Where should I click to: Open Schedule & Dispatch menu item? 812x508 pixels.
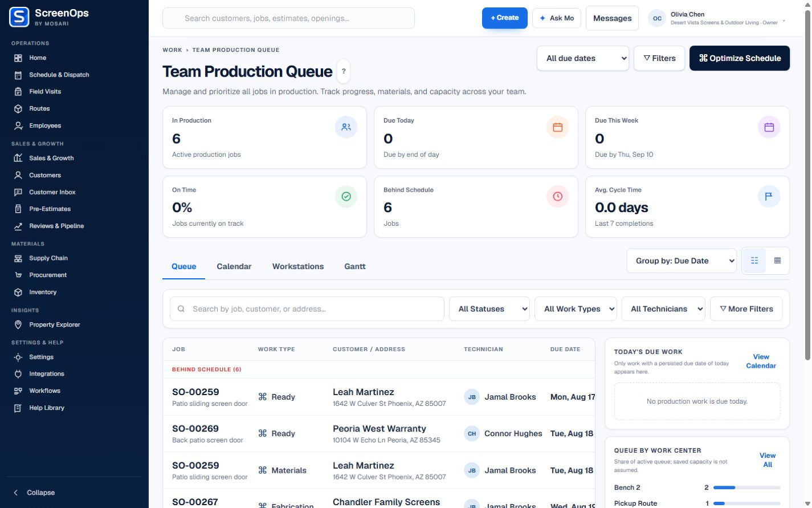point(59,75)
